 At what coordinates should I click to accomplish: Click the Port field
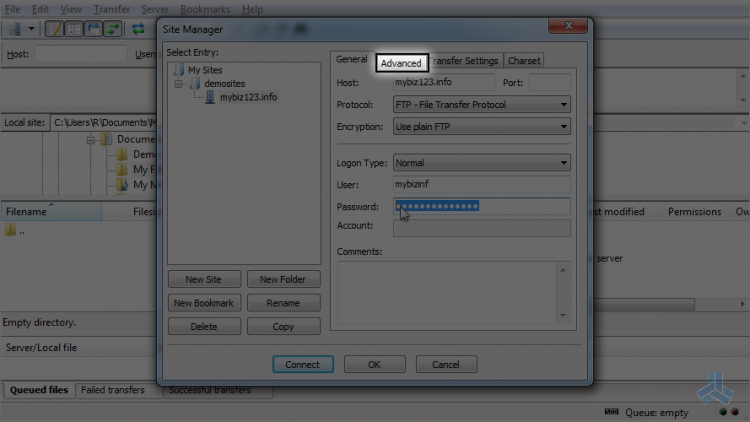click(550, 82)
